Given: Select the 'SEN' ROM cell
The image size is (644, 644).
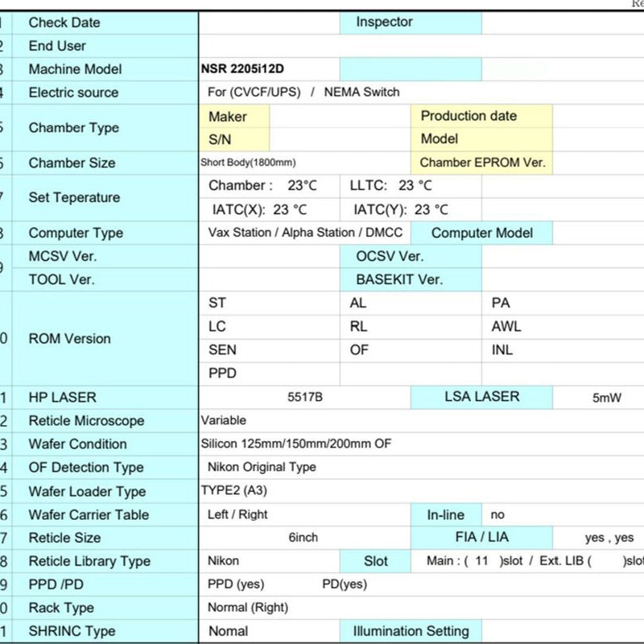Looking at the screenshot, I should tap(270, 350).
